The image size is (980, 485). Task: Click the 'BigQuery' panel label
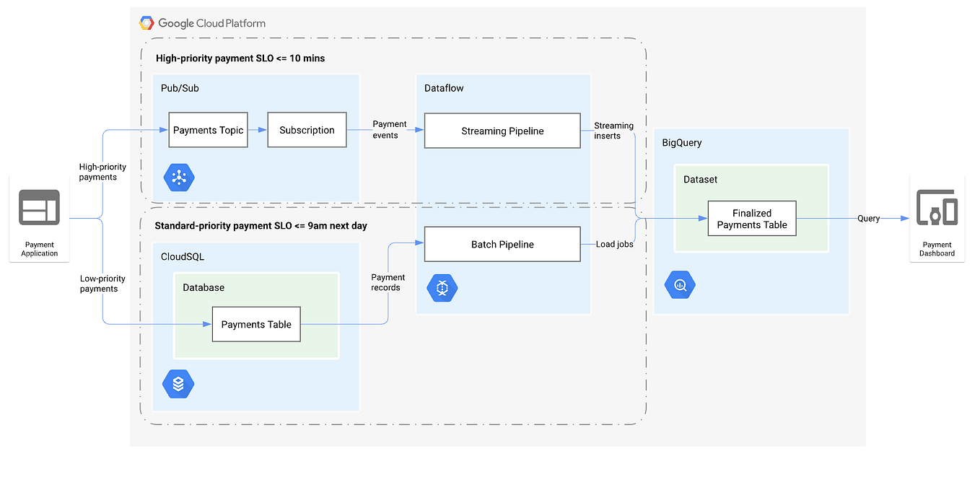point(682,143)
